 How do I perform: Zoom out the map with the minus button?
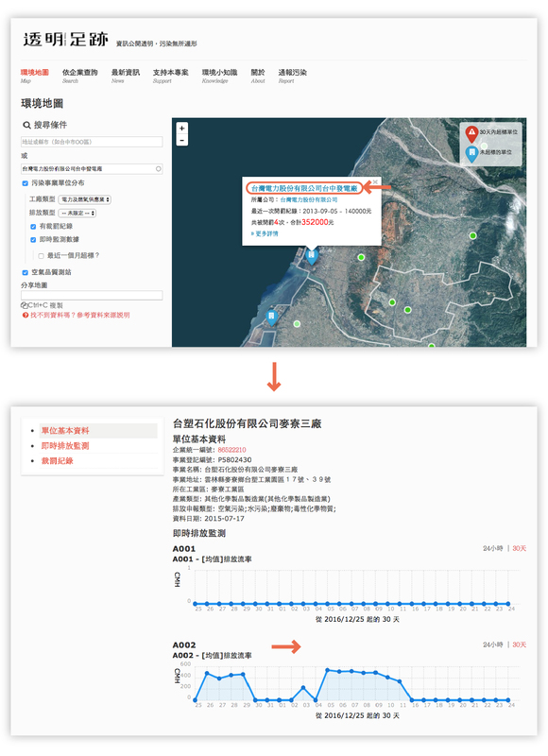181,140
